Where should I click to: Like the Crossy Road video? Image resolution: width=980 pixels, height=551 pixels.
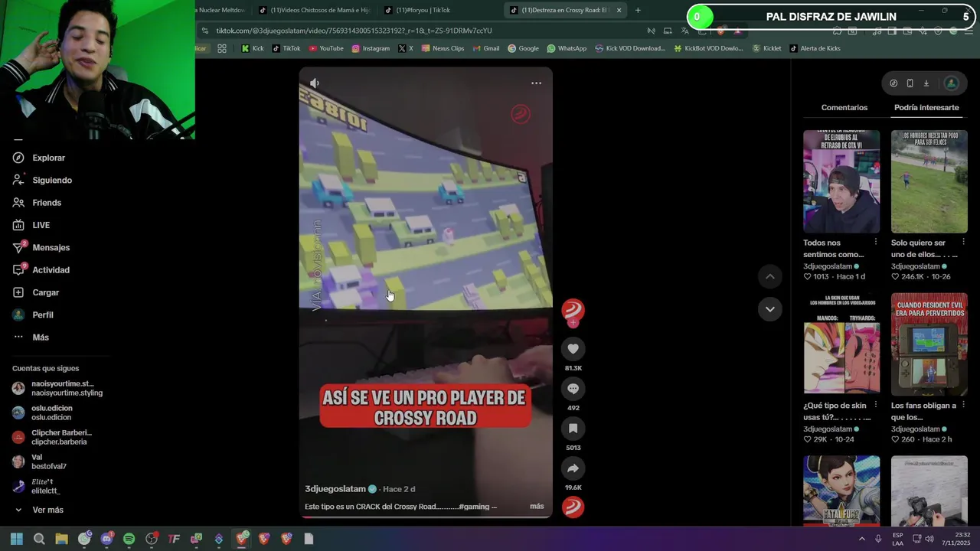[x=573, y=349]
